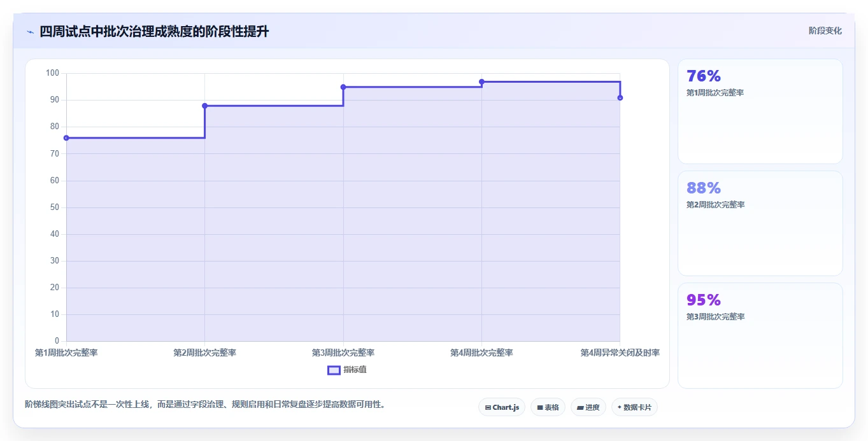
Task: Click x-axis label 第2周批次完整率
Action: [x=205, y=353]
